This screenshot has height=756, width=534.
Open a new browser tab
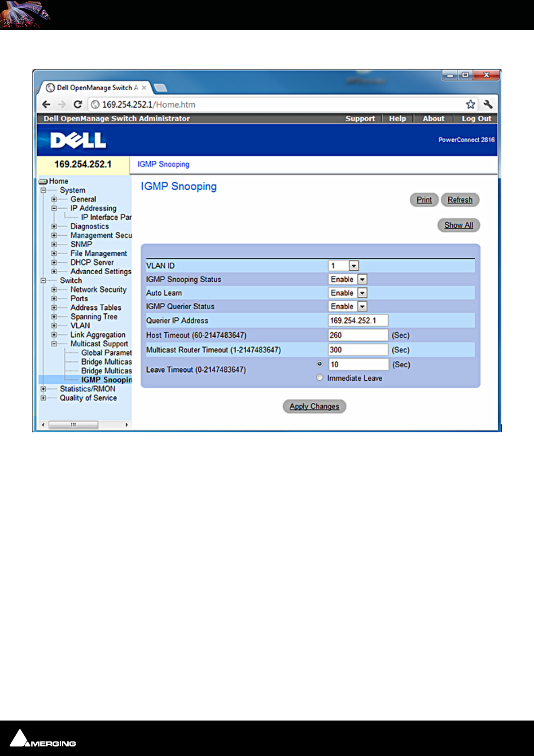point(160,88)
